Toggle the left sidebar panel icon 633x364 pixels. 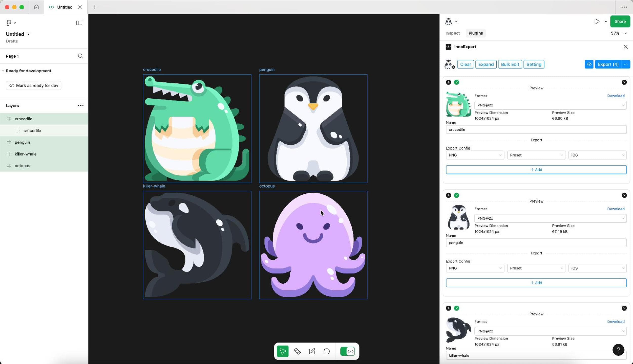pyautogui.click(x=79, y=23)
